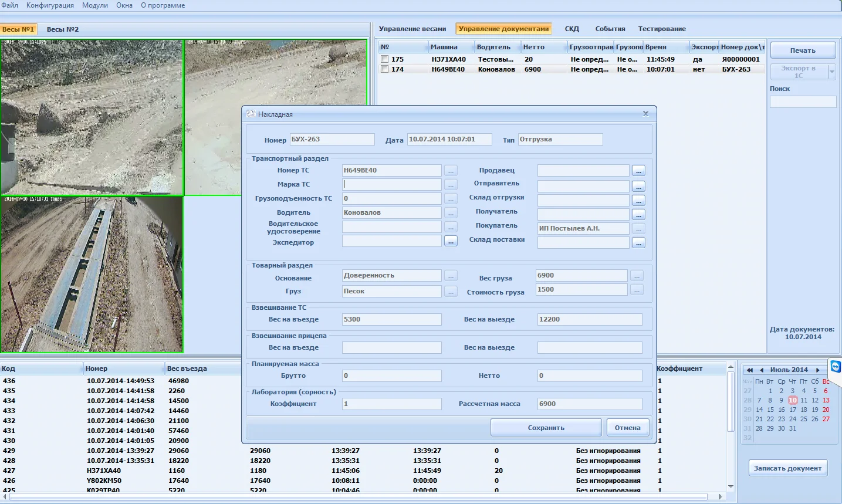Select July 15 in the calendar
842x504 pixels.
coord(770,410)
